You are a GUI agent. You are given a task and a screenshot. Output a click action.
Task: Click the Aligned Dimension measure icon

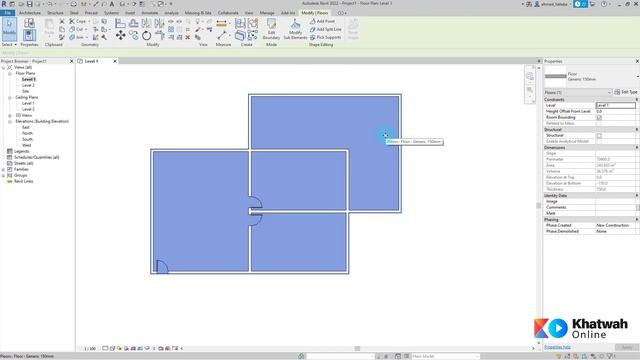221,23
